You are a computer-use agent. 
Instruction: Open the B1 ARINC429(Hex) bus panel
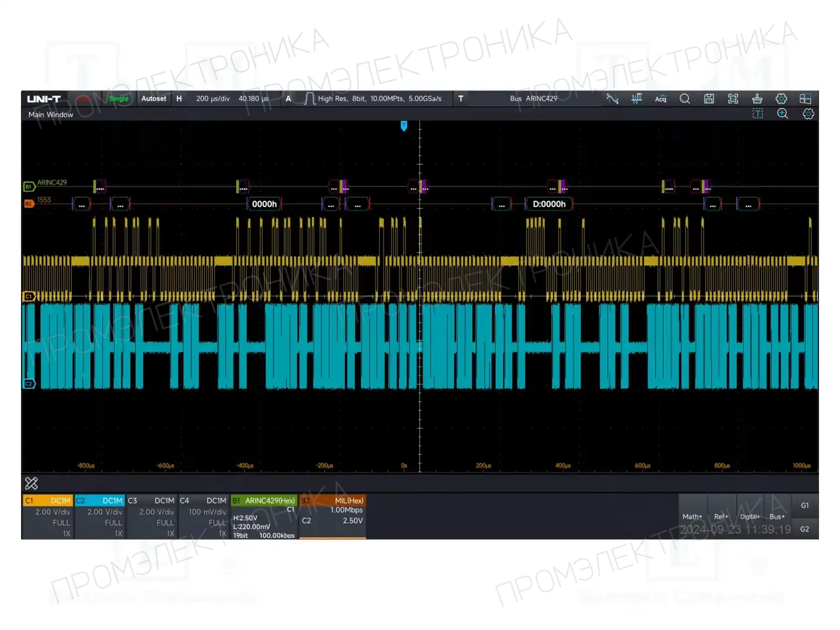pos(264,517)
